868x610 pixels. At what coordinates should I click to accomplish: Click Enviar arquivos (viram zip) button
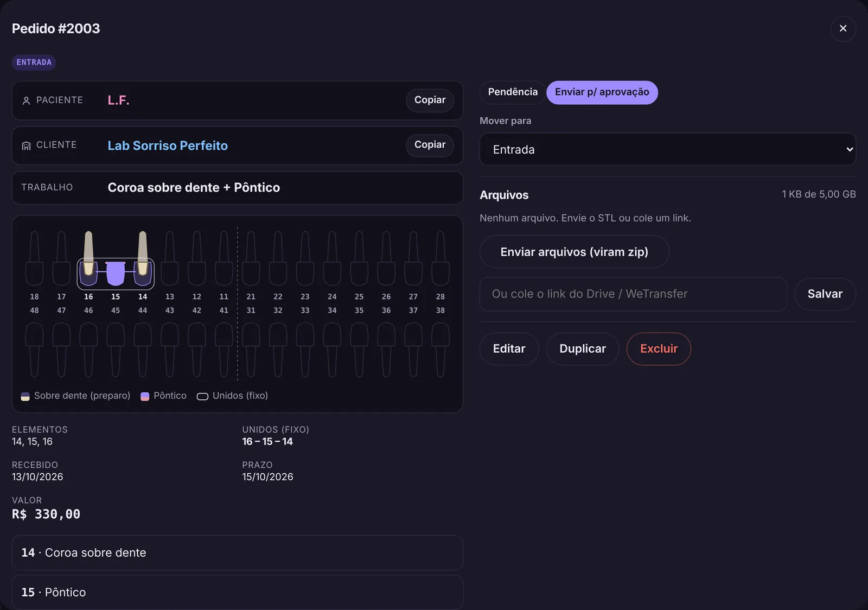tap(575, 252)
